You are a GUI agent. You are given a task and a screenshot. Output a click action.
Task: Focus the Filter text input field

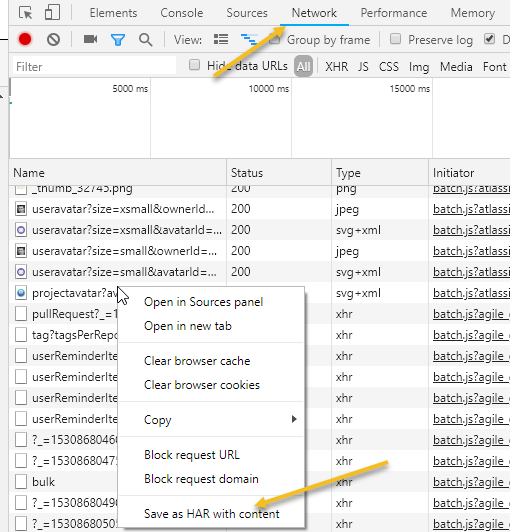point(94,66)
